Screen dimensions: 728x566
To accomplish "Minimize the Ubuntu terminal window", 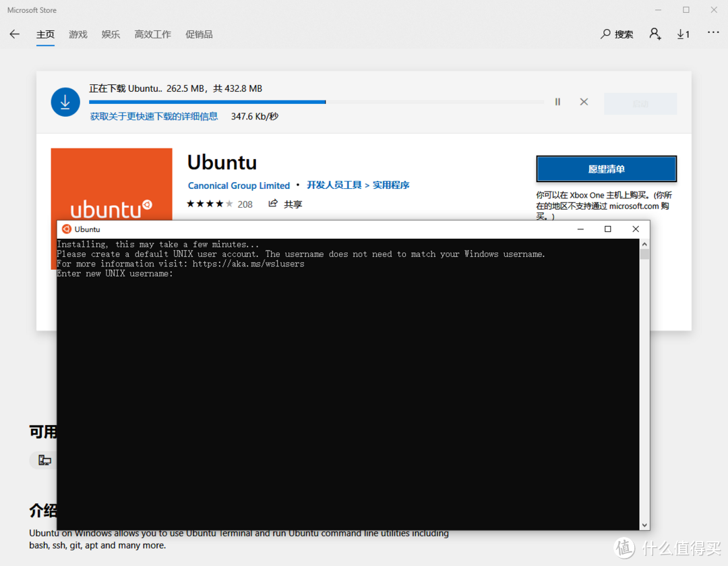I will 580,229.
